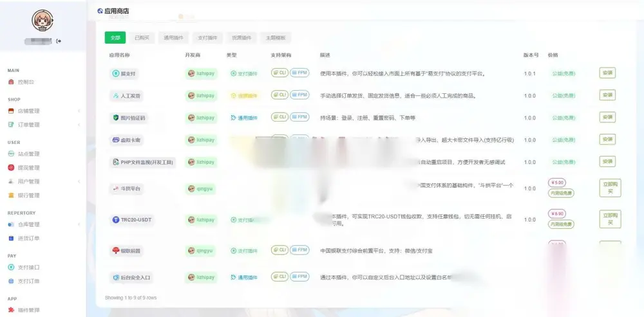Click the 银行管理 bank icon
The image size is (644, 317).
(11, 195)
